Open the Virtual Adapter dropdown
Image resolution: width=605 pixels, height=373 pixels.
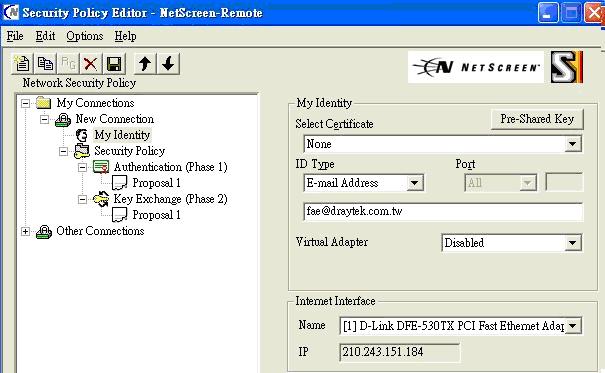[573, 243]
